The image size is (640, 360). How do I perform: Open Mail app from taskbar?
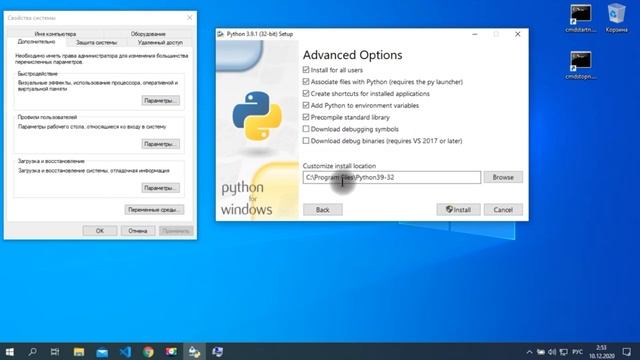(x=102, y=351)
